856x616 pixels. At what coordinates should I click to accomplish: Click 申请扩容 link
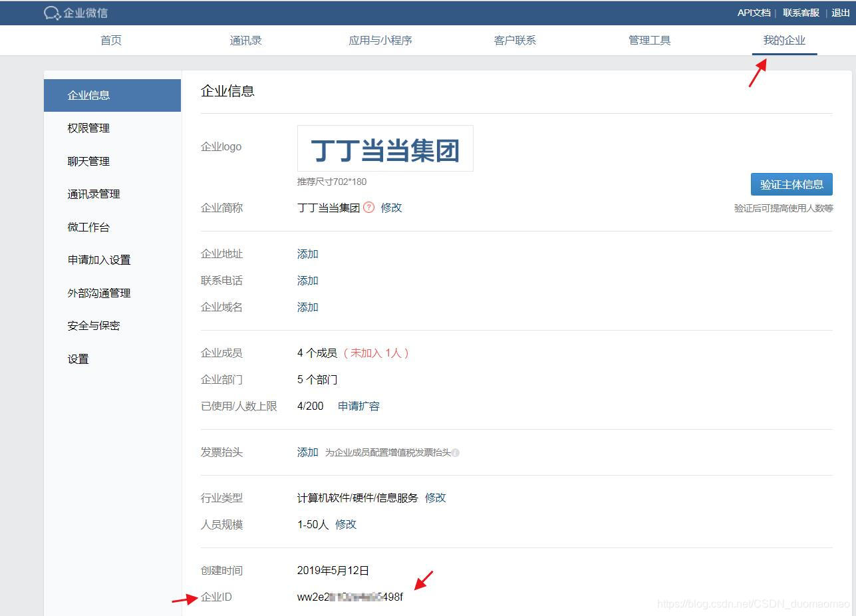[359, 406]
